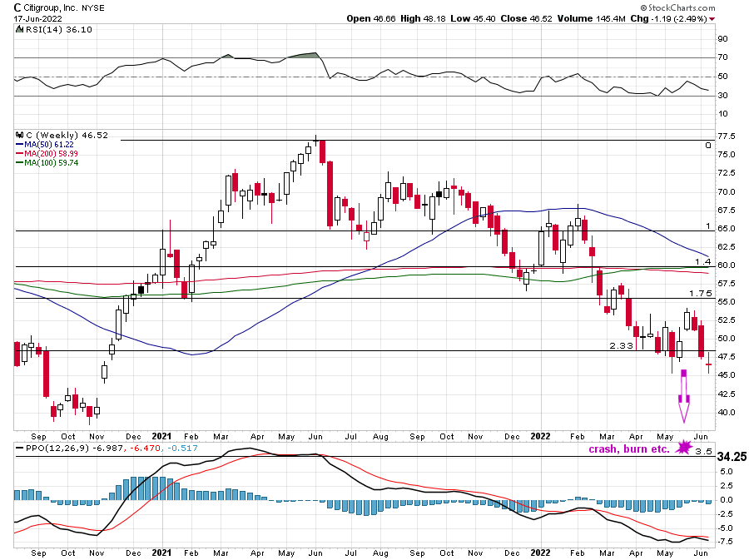Screen dimensions: 749x560
Task: Click the '40.0' price axis label
Action: coord(726,413)
